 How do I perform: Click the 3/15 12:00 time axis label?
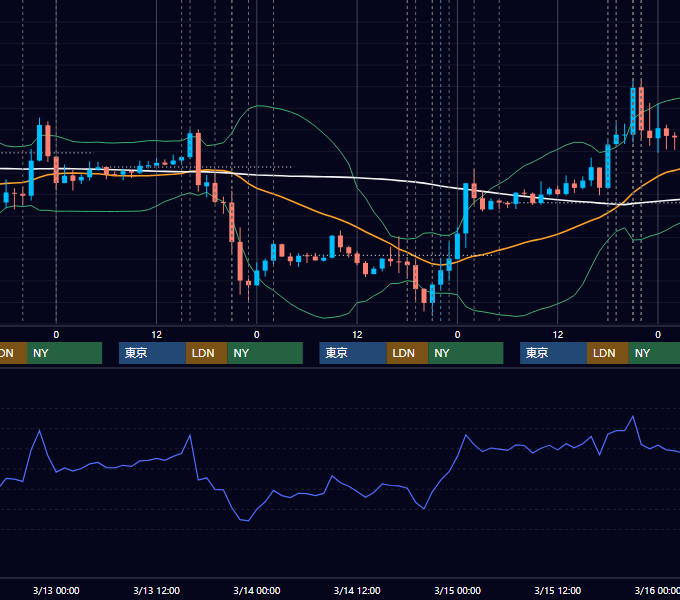558,590
